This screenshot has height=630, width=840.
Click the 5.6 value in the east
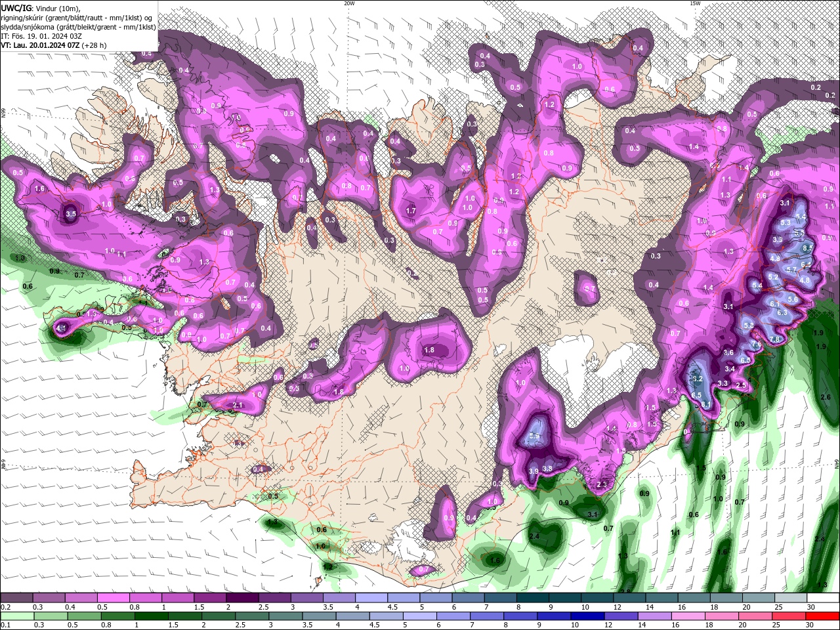[x=793, y=299]
